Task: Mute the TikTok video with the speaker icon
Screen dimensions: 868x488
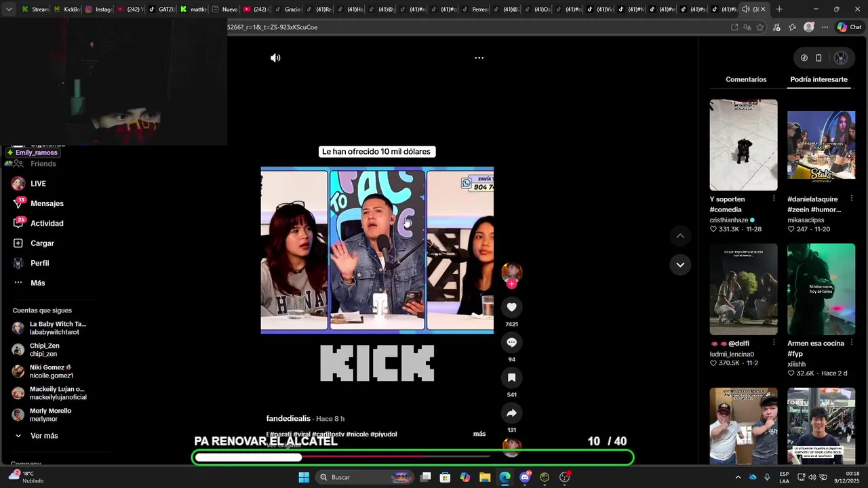Action: 275,58
